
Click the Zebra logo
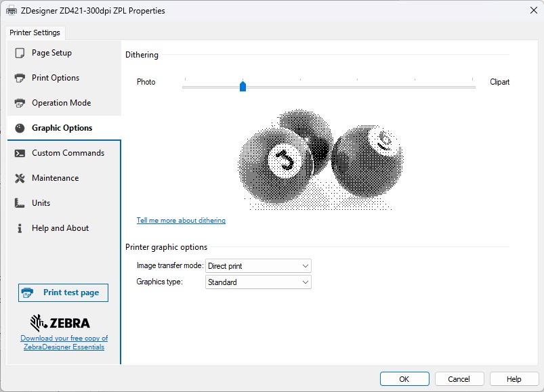point(60,322)
